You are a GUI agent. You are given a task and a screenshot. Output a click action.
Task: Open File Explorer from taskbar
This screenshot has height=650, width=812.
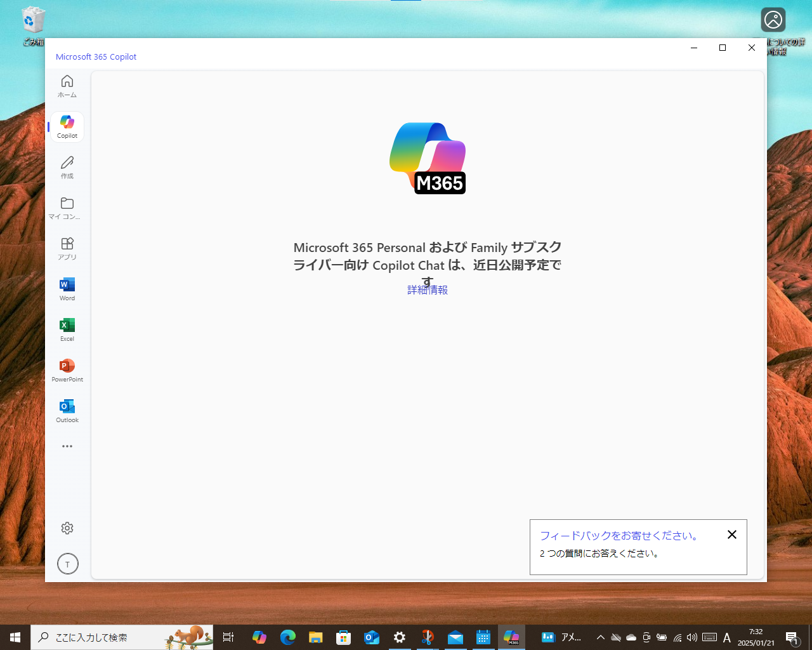[316, 637]
